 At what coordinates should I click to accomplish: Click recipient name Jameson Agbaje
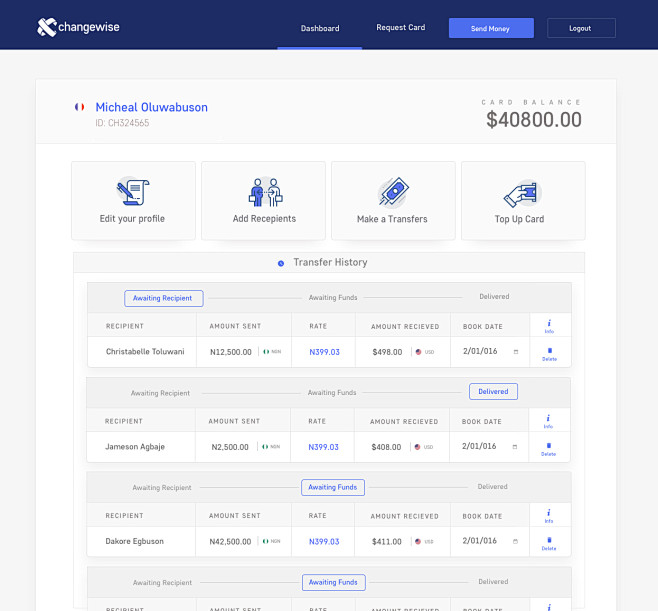pyautogui.click(x=135, y=446)
